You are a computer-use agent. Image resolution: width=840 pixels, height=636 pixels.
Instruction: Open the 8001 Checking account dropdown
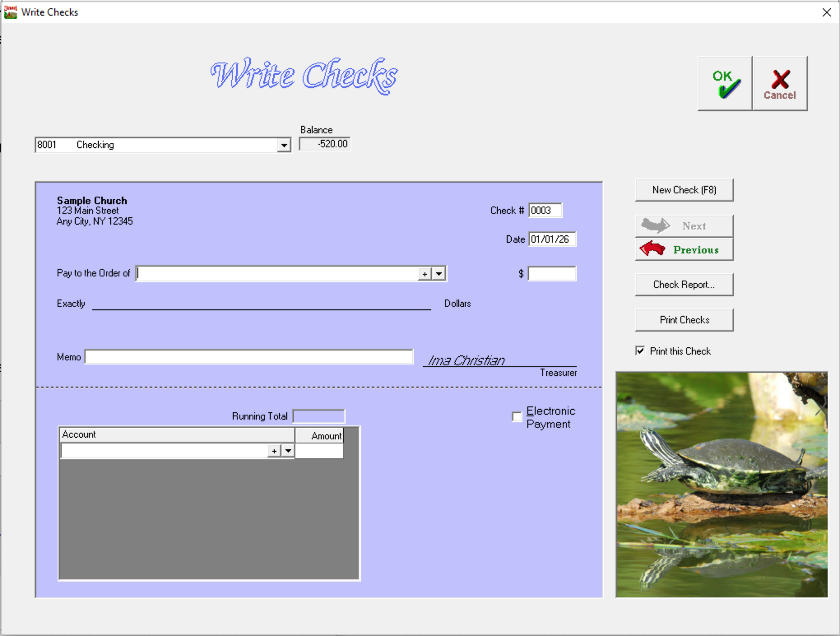[284, 145]
